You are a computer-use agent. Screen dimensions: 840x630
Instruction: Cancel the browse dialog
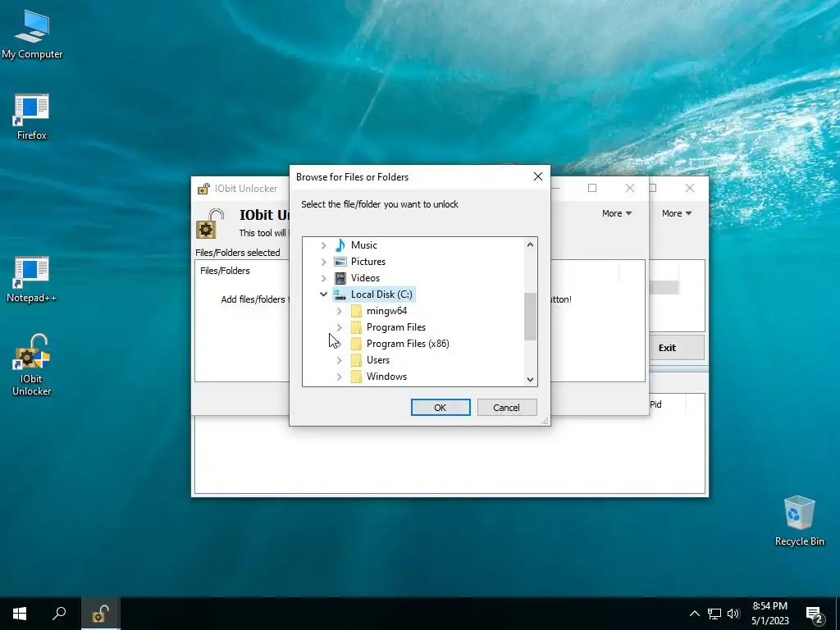tap(506, 407)
